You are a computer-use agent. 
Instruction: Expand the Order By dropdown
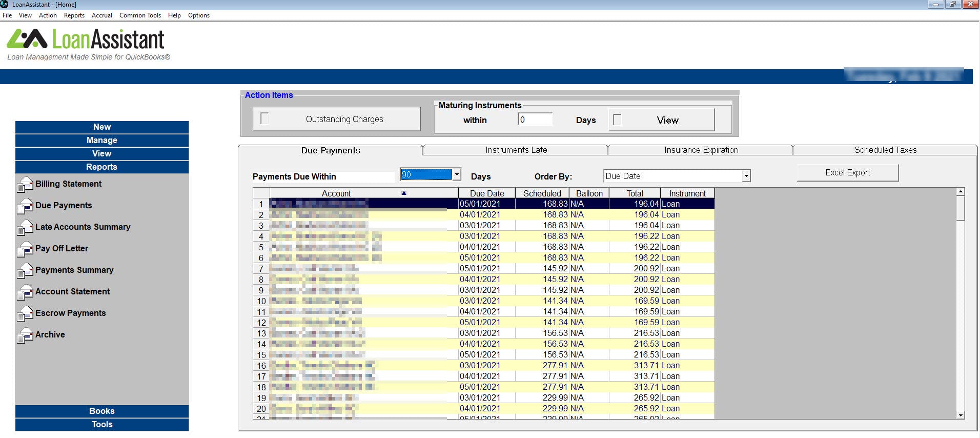point(746,176)
